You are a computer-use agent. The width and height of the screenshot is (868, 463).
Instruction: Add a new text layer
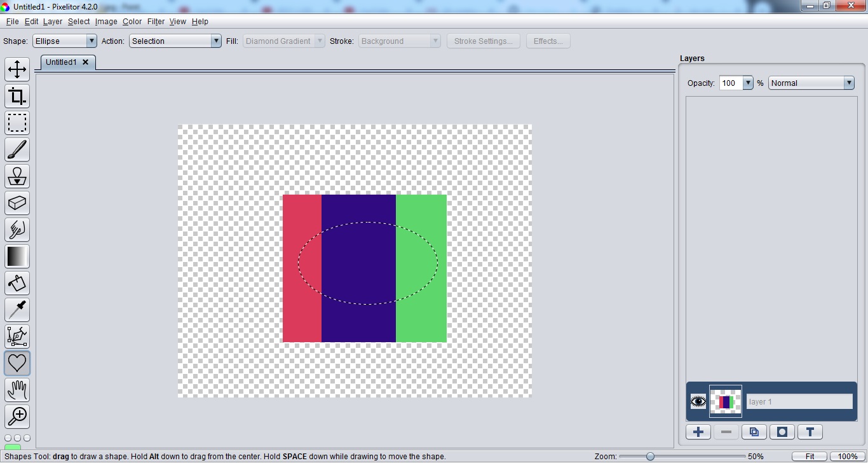(810, 432)
